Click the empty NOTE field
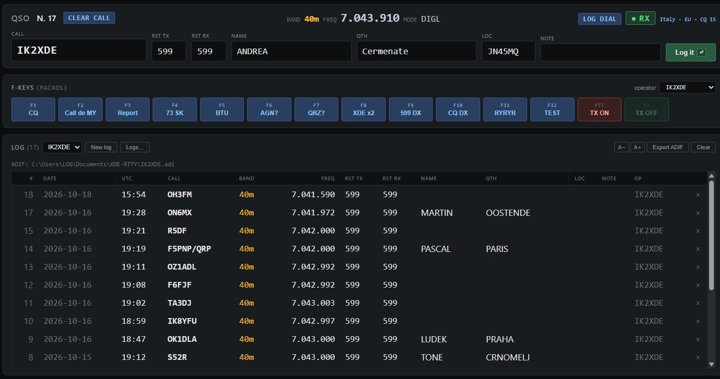This screenshot has height=379, width=720. (x=600, y=52)
